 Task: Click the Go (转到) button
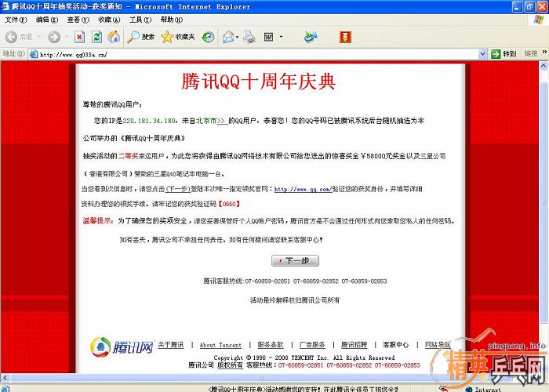tap(504, 54)
